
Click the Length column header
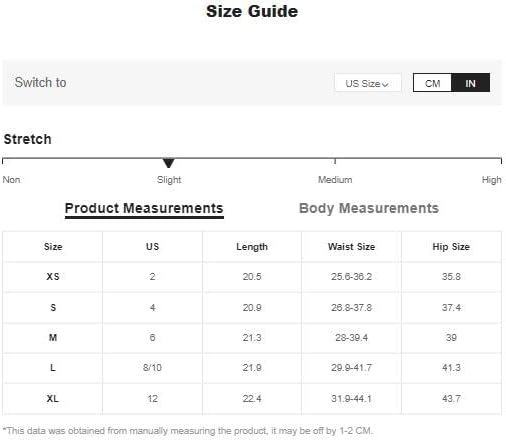pos(252,247)
